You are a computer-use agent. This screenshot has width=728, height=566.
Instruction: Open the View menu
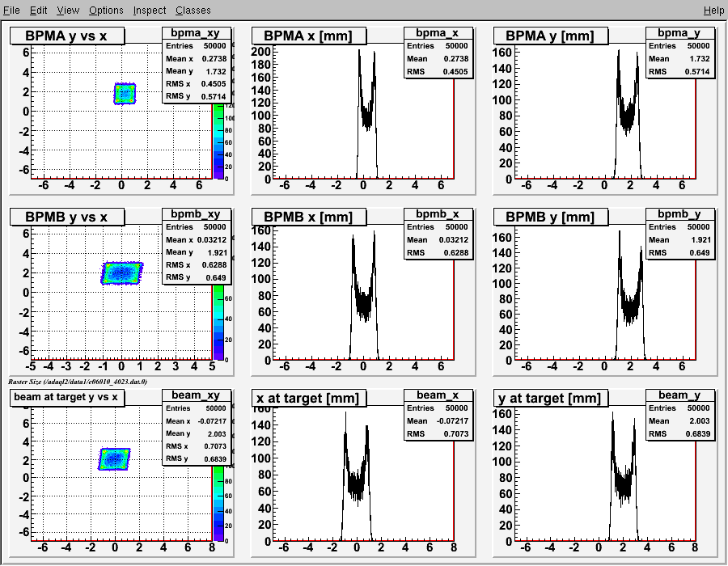[68, 11]
